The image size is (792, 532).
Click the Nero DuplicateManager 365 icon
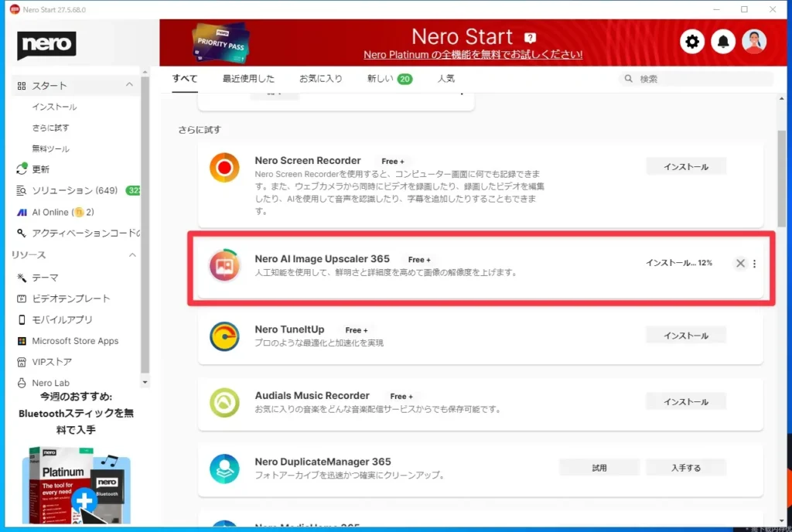click(x=224, y=468)
